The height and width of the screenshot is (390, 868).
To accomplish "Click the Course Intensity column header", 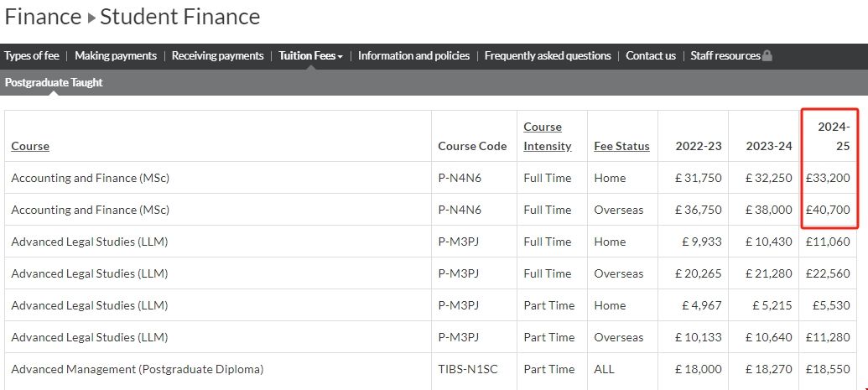I will (x=547, y=137).
